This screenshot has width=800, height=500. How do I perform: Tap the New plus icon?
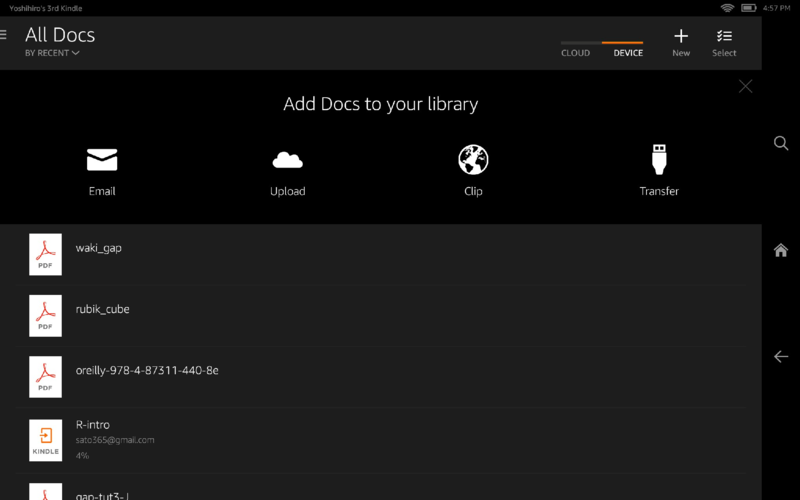(681, 36)
